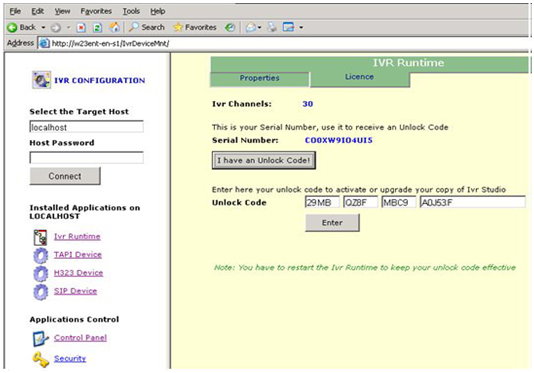The height and width of the screenshot is (373, 534).
Task: Click the third unlock code field MBC9
Action: (399, 202)
